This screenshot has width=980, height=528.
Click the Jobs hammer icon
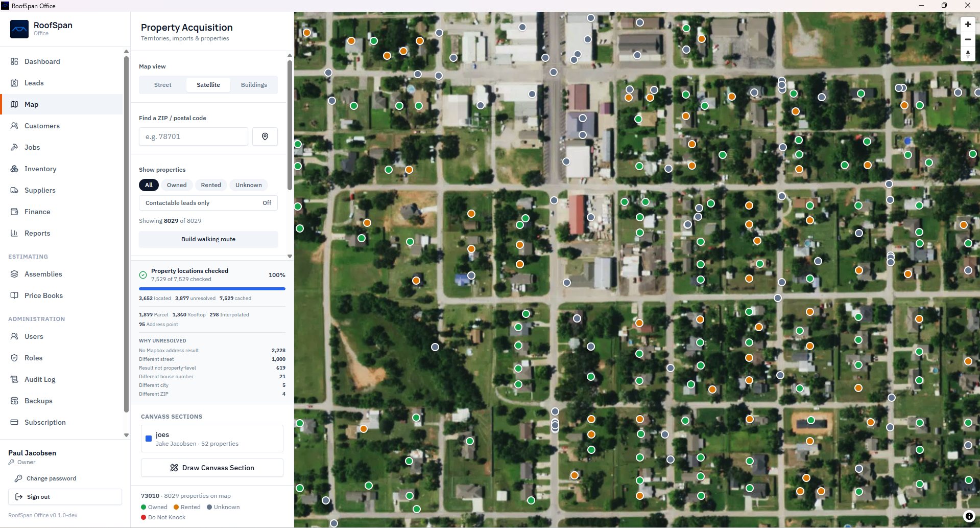point(14,147)
